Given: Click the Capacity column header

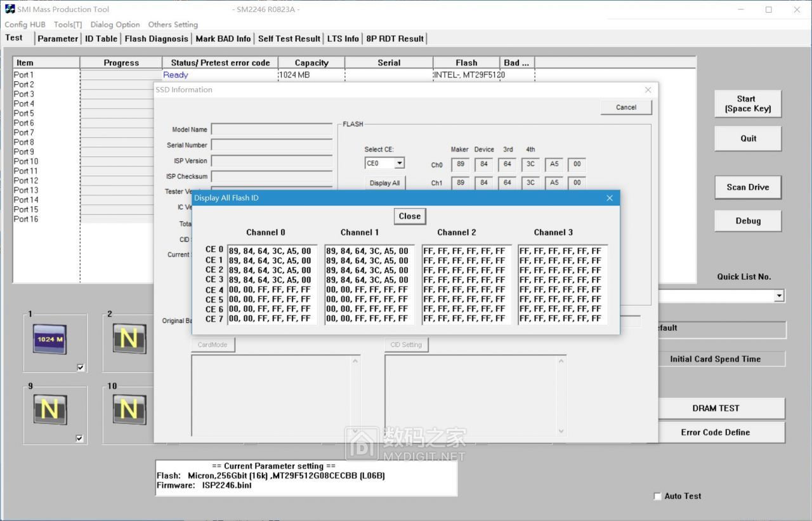Looking at the screenshot, I should [311, 63].
